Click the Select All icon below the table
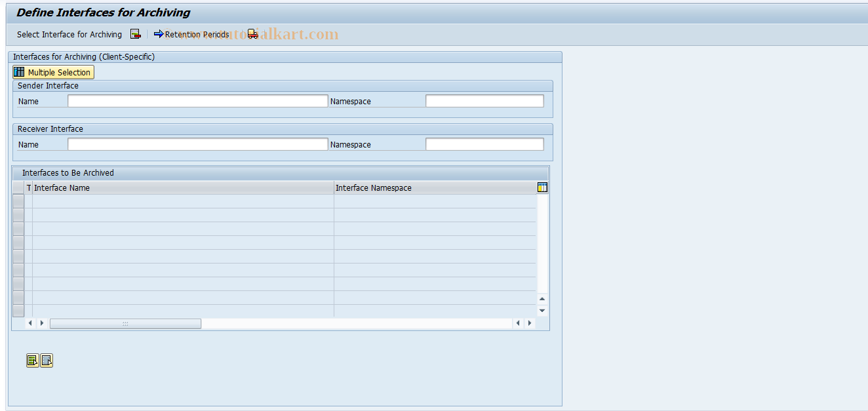This screenshot has height=411, width=868. [x=33, y=360]
